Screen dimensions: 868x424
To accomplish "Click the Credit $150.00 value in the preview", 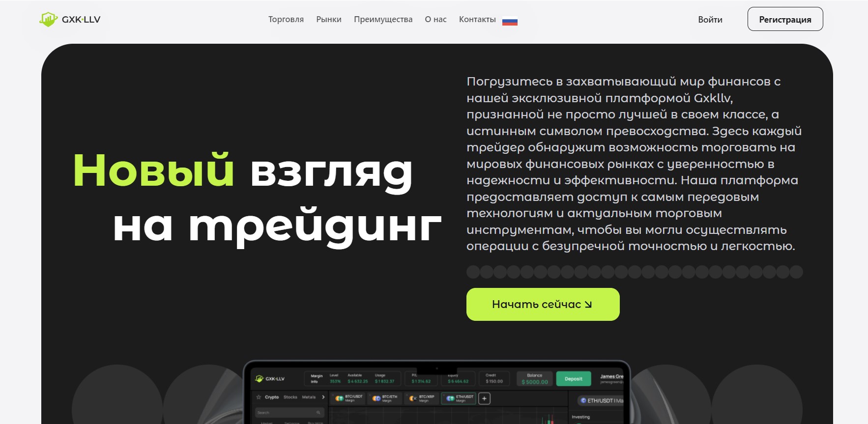I will 494,381.
